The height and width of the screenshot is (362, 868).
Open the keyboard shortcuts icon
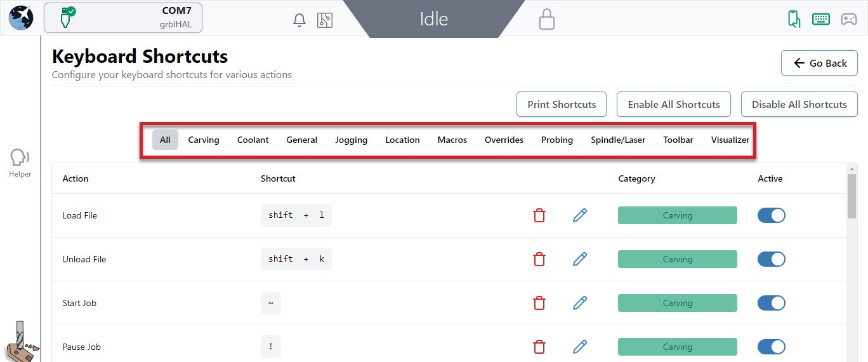pos(821,18)
